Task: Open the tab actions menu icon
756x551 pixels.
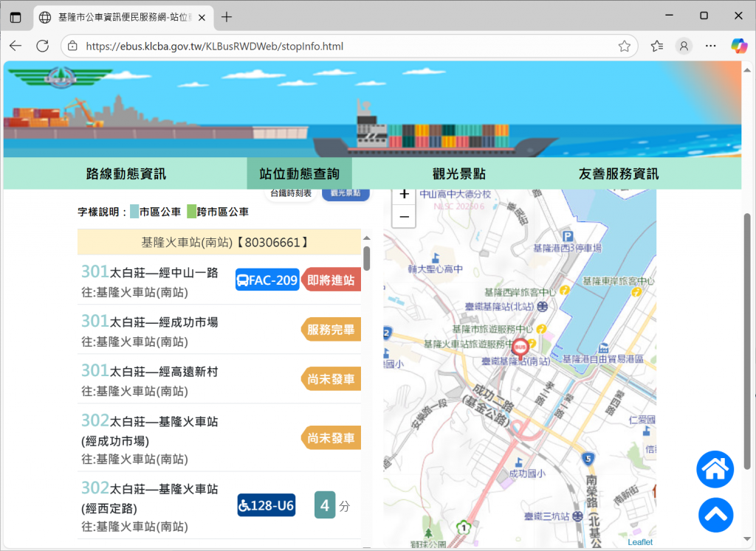Action: (x=16, y=18)
